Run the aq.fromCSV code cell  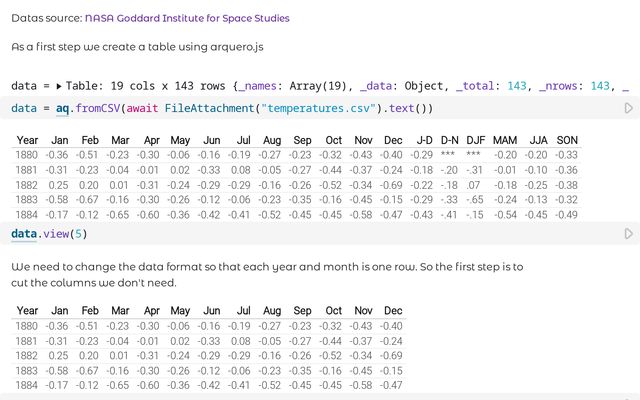[x=629, y=108]
